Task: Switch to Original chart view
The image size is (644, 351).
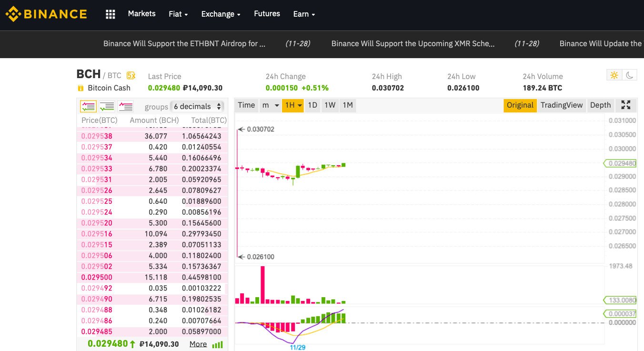Action: pyautogui.click(x=520, y=105)
